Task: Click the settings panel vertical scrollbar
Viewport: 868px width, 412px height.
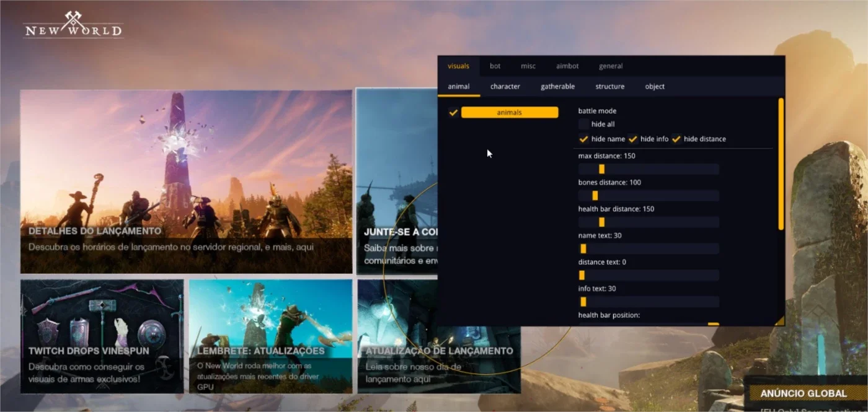Action: [781, 164]
